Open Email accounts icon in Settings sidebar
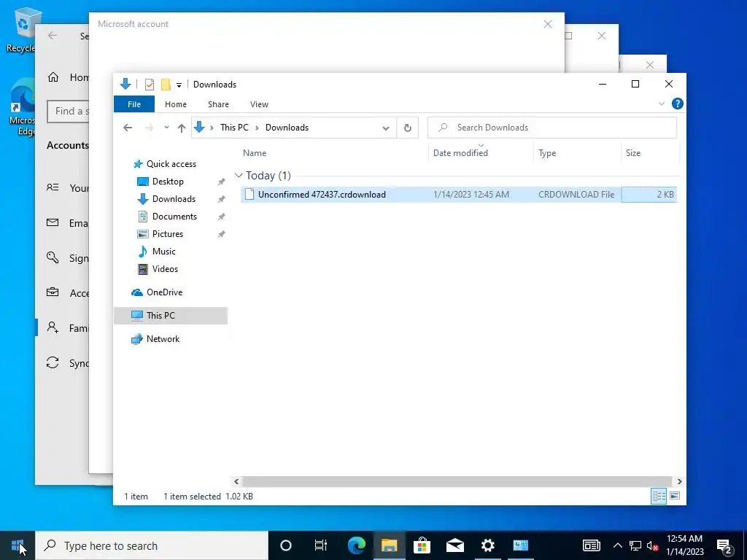The image size is (747, 560). [53, 223]
